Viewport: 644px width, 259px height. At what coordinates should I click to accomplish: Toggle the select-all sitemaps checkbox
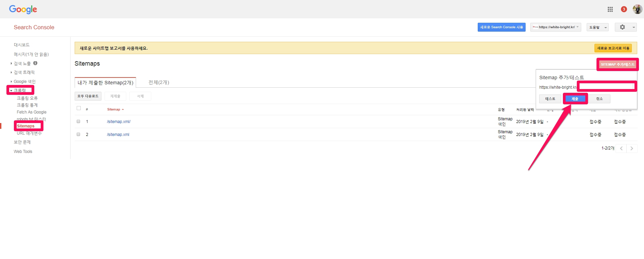pos(79,108)
